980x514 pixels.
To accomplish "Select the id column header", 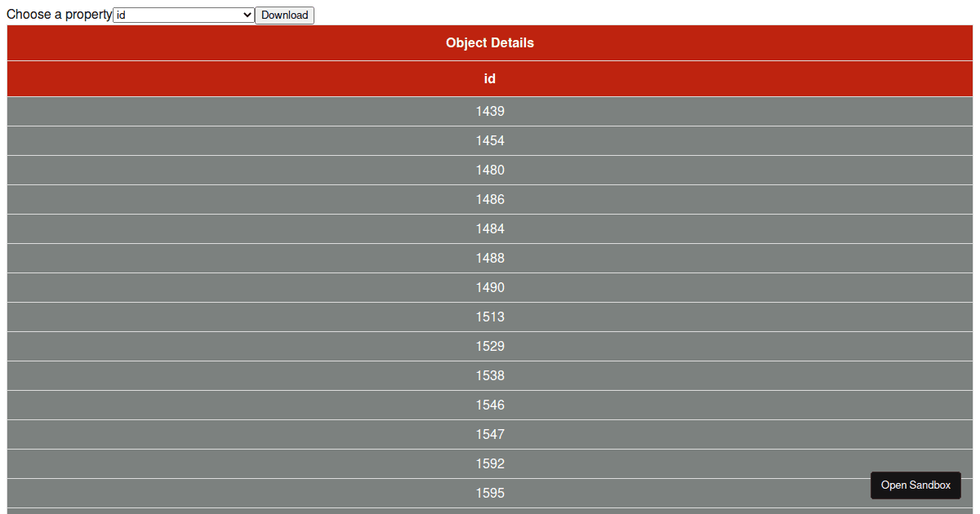I will pyautogui.click(x=489, y=78).
